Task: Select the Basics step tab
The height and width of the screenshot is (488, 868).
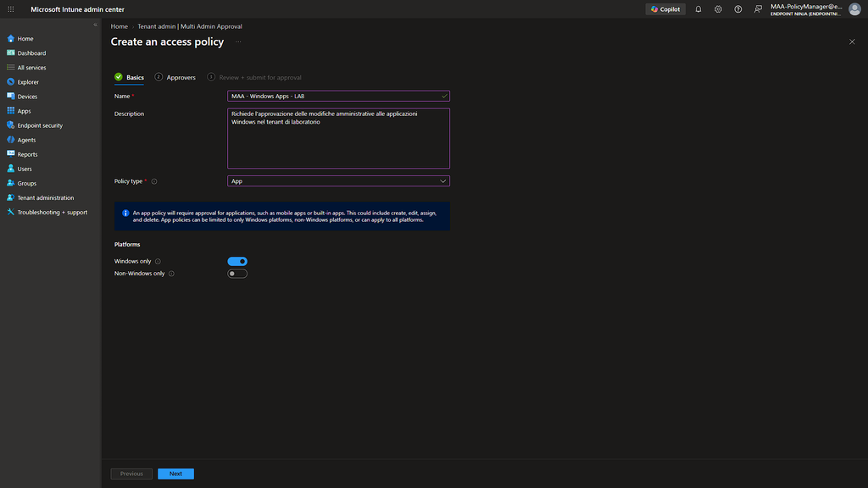Action: pyautogui.click(x=130, y=77)
